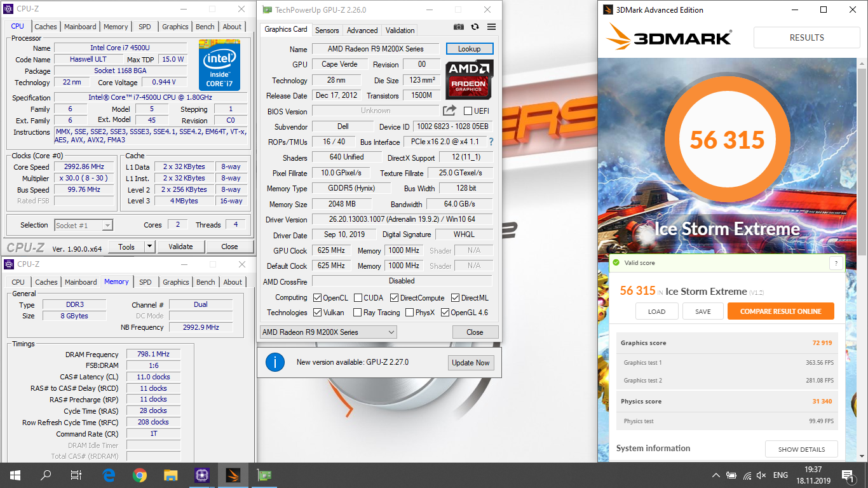Click Load button in 3DMark
The image size is (868, 488).
click(656, 311)
